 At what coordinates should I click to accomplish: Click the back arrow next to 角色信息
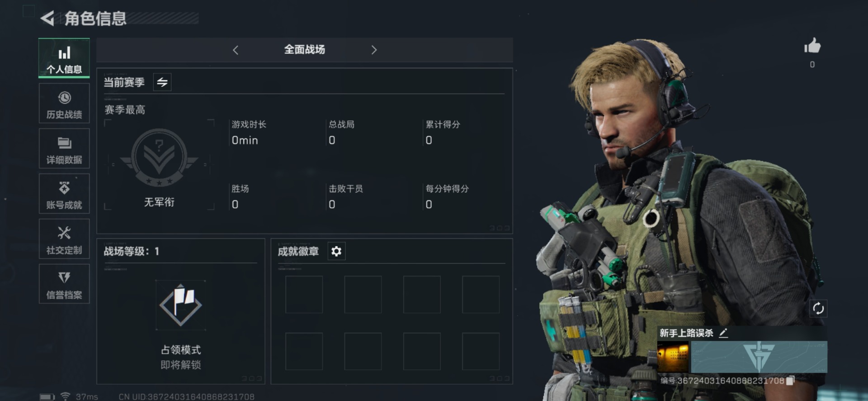tap(47, 19)
